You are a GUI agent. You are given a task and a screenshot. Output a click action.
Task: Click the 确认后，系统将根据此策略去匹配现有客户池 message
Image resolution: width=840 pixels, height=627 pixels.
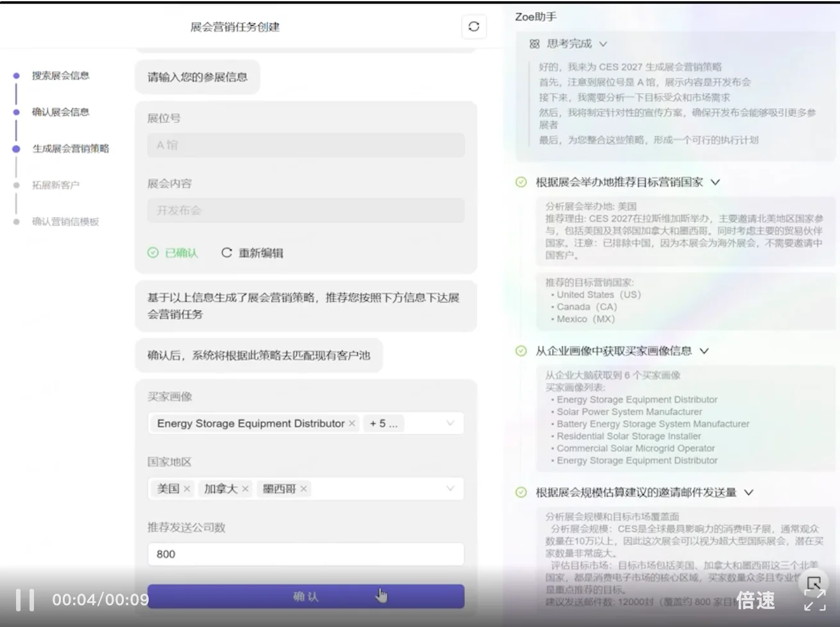(x=258, y=355)
